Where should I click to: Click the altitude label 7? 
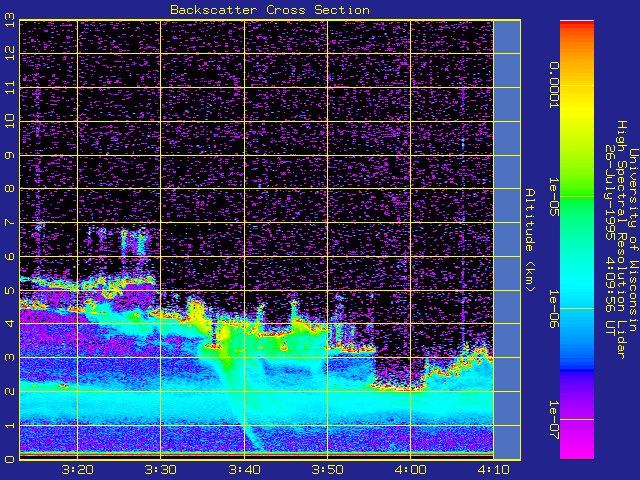[10, 222]
